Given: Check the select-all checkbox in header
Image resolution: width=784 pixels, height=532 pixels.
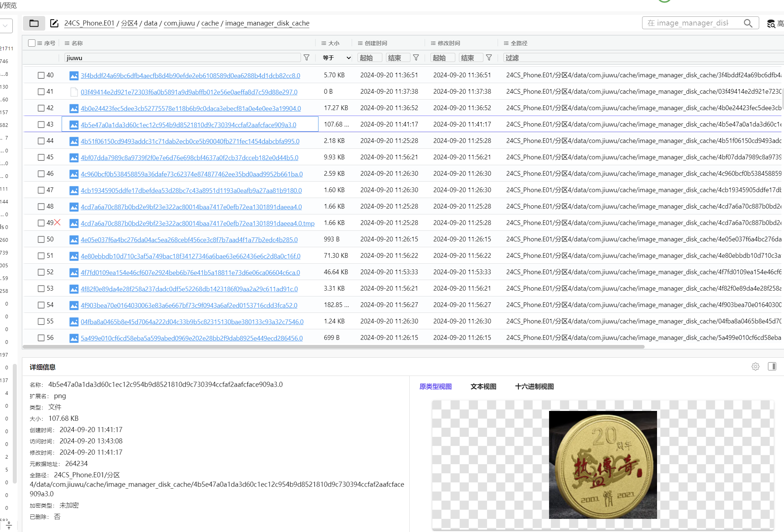Looking at the screenshot, I should 32,43.
